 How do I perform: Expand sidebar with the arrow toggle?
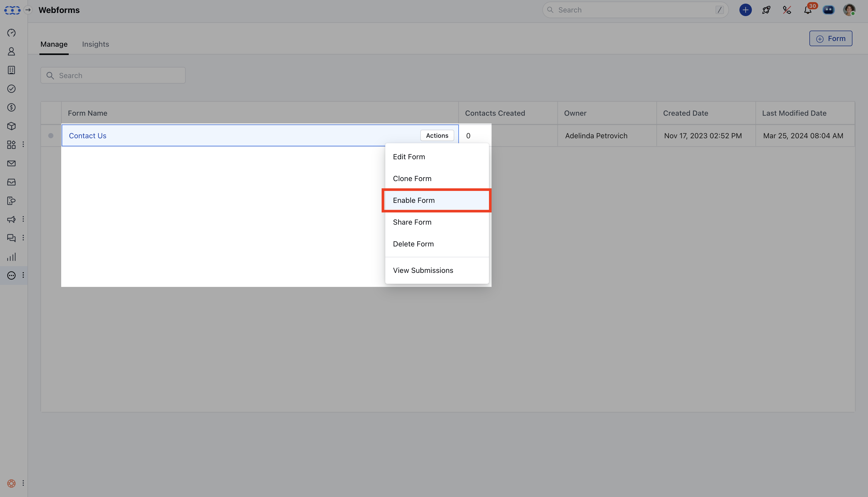(28, 10)
